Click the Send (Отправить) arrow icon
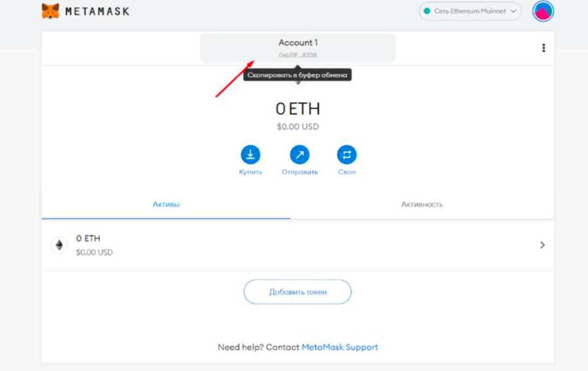Viewport: 588px width, 371px height. (299, 154)
